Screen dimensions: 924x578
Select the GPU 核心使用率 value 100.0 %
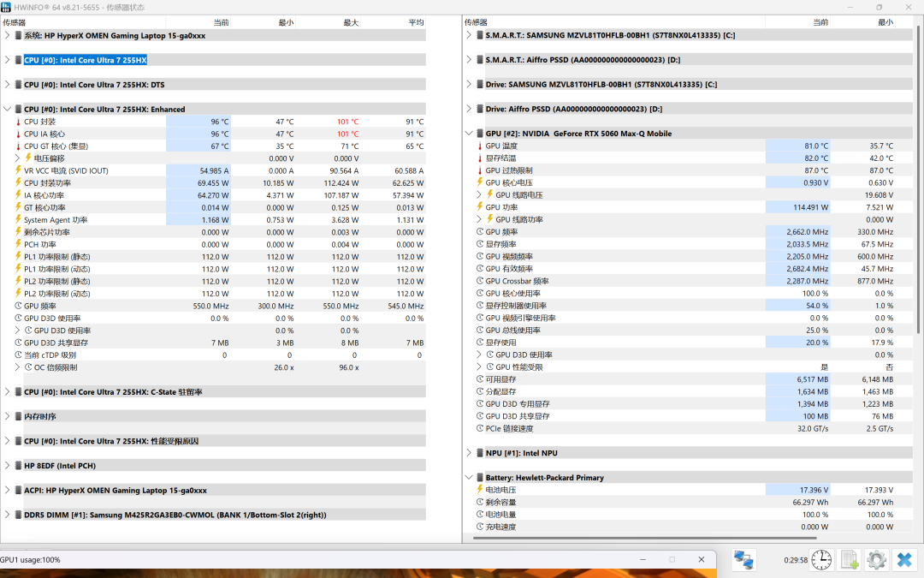pyautogui.click(x=815, y=293)
